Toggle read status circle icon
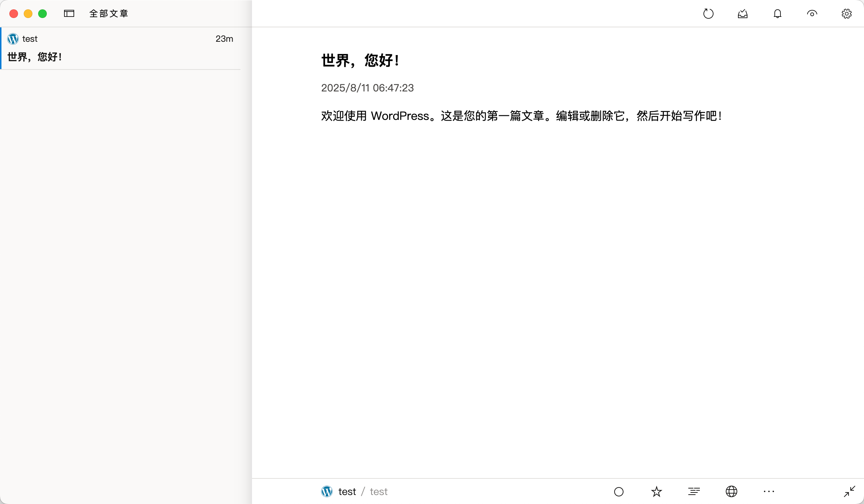Image resolution: width=864 pixels, height=504 pixels. point(619,491)
